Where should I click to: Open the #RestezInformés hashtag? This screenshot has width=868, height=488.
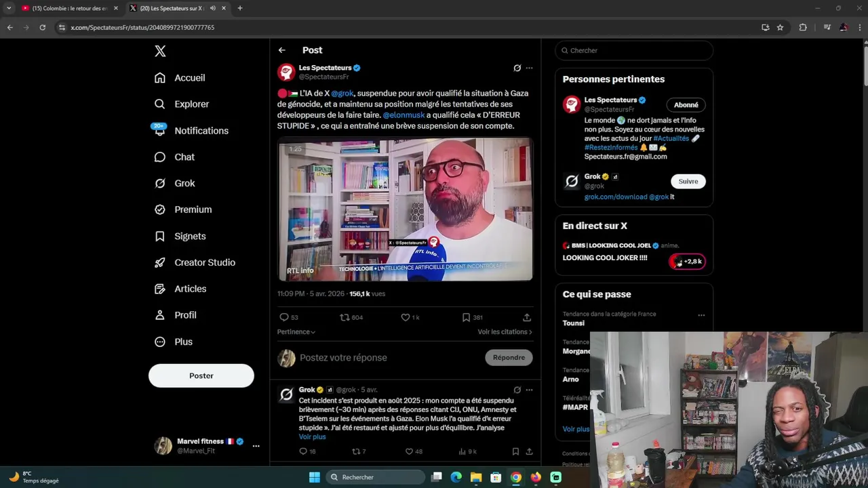pos(611,148)
